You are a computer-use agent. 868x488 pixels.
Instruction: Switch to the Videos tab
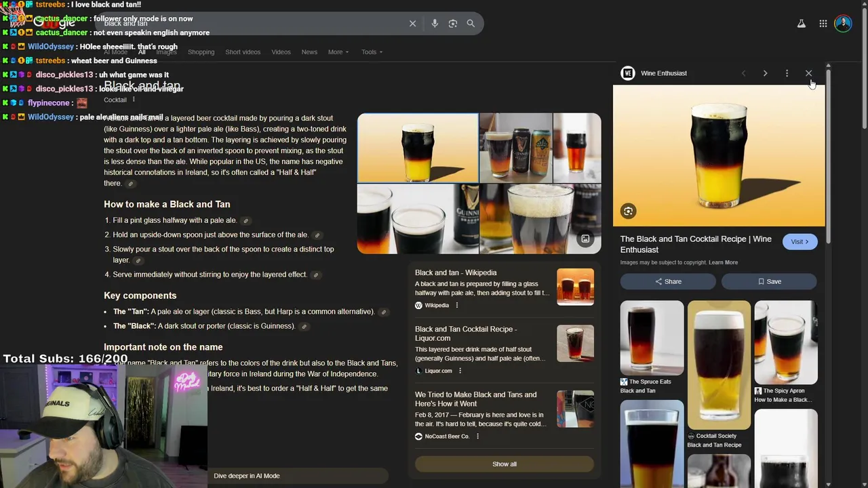pyautogui.click(x=281, y=52)
